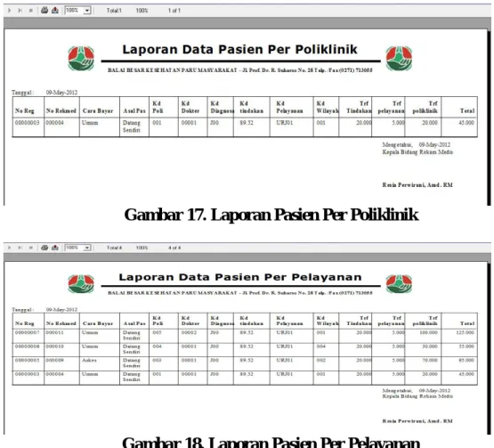
Task: Click the '4 of 4' page indicator
Action: tap(174, 248)
